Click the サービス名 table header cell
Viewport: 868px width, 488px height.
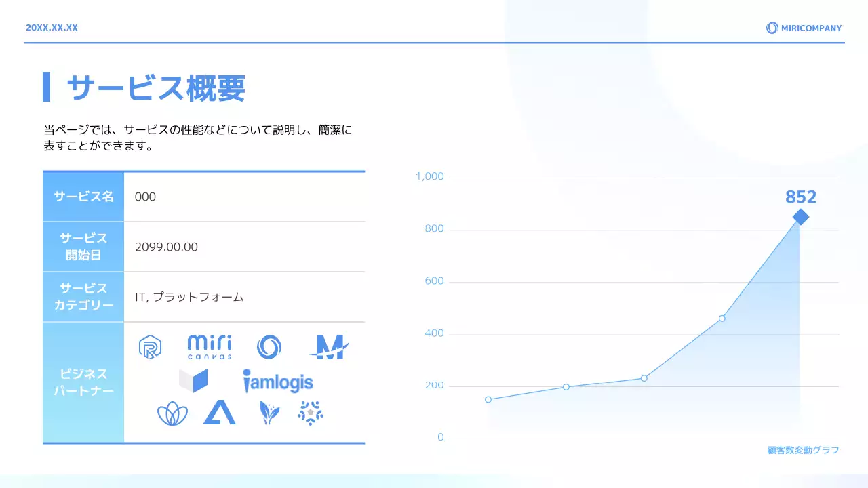83,197
